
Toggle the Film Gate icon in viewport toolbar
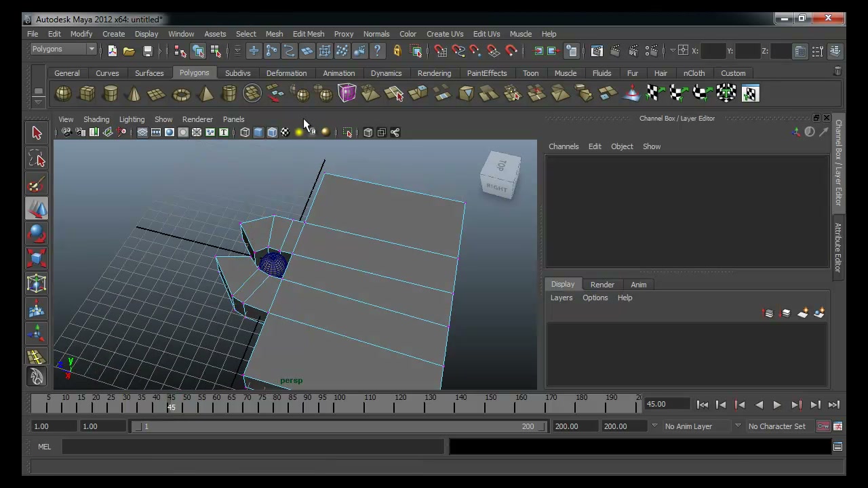pyautogui.click(x=155, y=133)
